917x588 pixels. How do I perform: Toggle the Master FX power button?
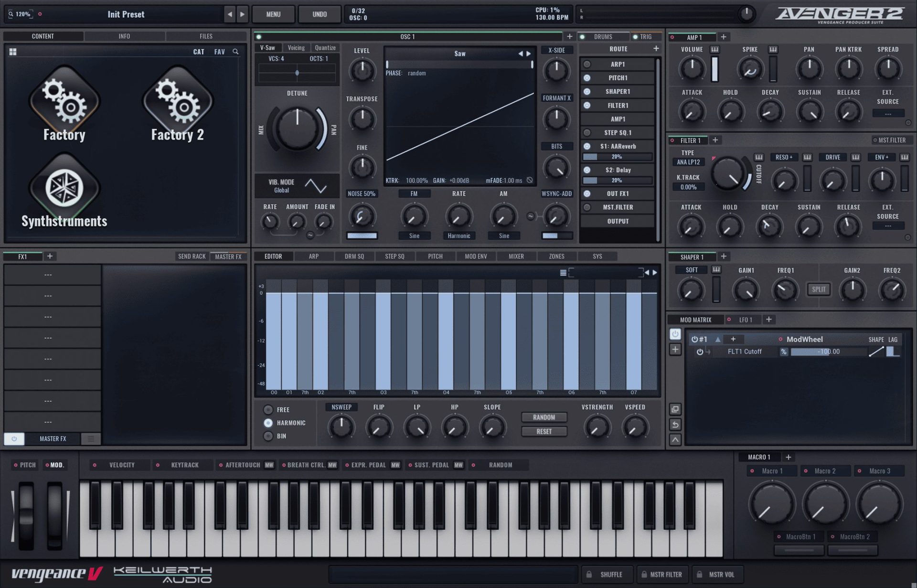pos(14,438)
